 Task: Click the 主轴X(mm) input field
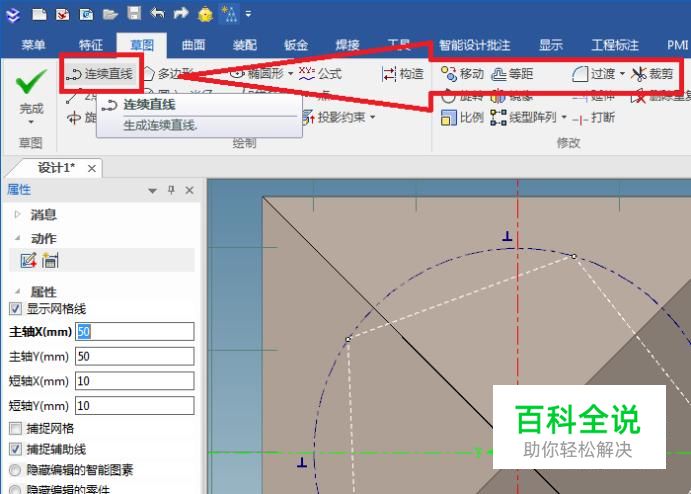[134, 331]
